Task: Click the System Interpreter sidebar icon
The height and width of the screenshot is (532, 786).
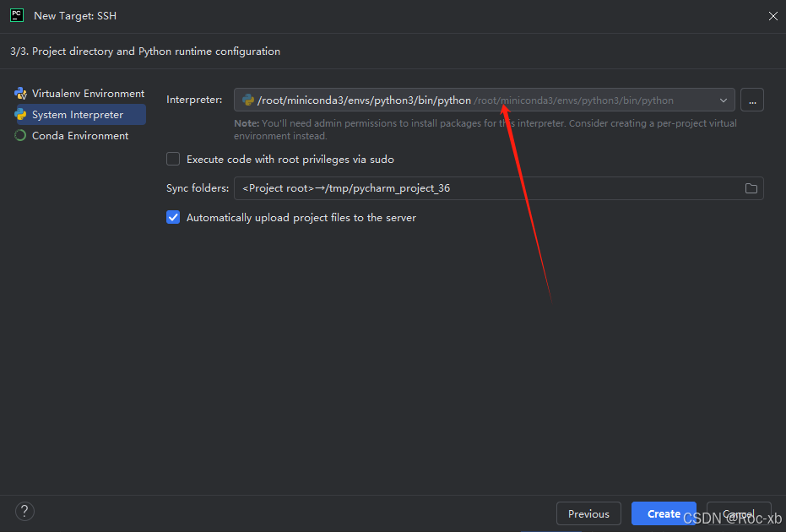Action: tap(19, 114)
